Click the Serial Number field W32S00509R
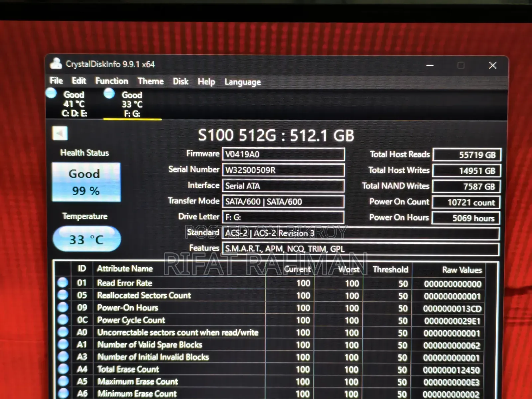This screenshot has height=399, width=532. (x=283, y=170)
